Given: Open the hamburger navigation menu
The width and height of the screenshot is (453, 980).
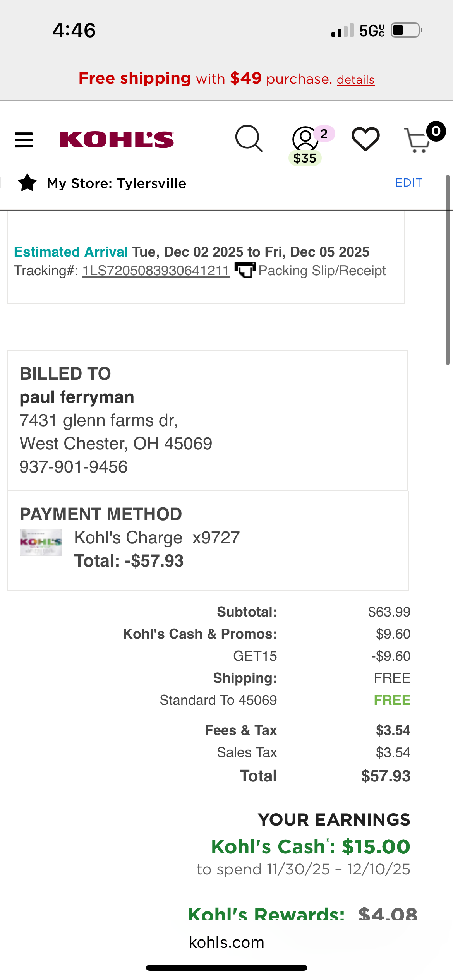Looking at the screenshot, I should coord(24,140).
